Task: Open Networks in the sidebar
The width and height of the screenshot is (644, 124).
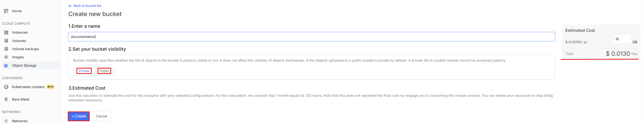Action: pyautogui.click(x=20, y=121)
